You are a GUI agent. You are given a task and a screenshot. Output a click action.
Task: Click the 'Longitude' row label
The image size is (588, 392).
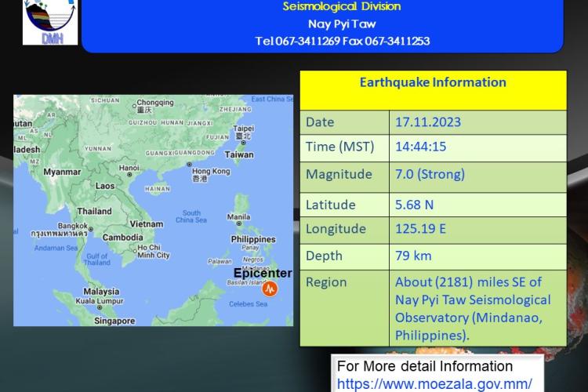coord(336,229)
